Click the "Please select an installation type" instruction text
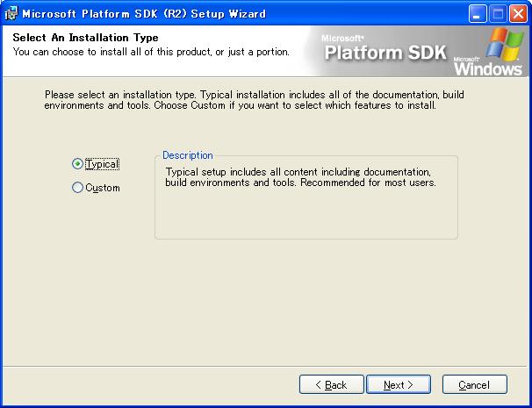Viewport: 532px width, 408px height. (x=254, y=100)
